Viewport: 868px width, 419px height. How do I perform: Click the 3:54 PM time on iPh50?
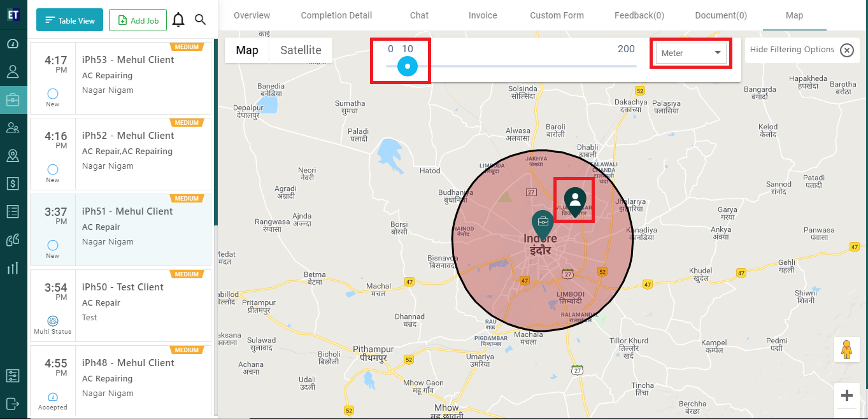55,292
